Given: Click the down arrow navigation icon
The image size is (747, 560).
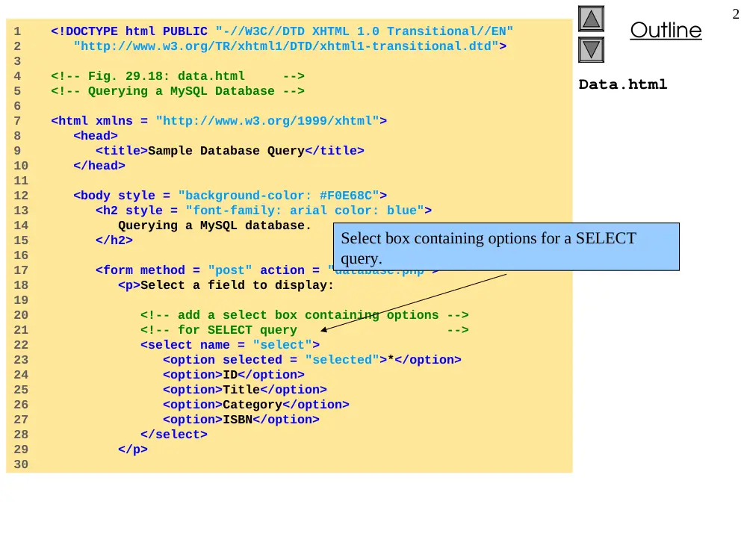Looking at the screenshot, I should point(591,50).
